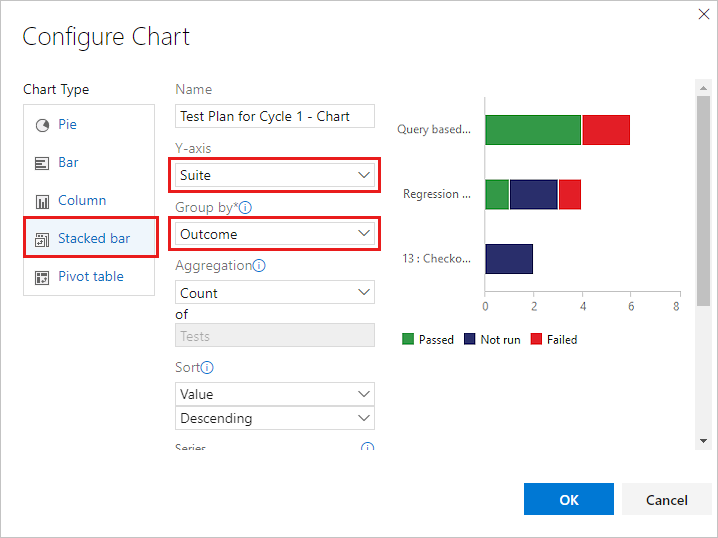The image size is (718, 538).
Task: Expand the Aggregation Count dropdown
Action: click(275, 293)
